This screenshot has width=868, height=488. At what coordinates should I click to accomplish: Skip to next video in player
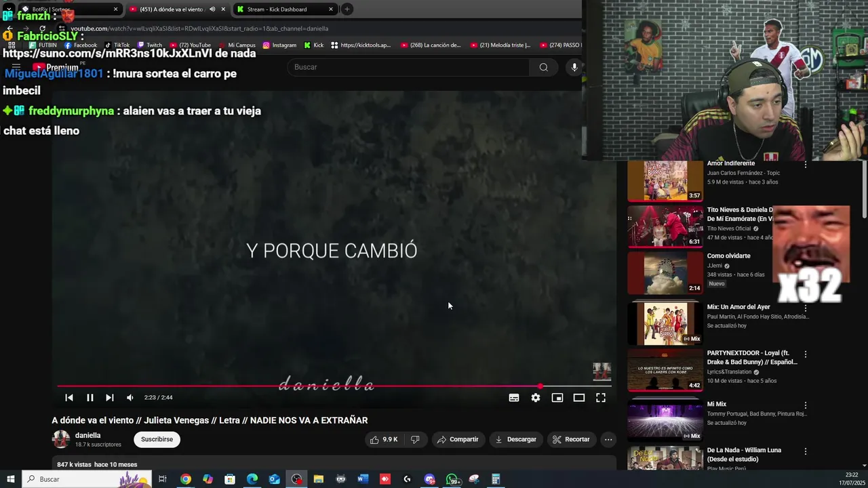[x=110, y=398]
